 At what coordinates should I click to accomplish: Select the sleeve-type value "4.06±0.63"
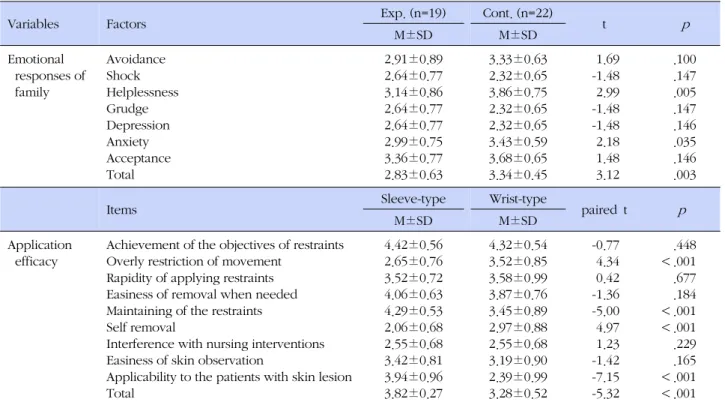[413, 295]
